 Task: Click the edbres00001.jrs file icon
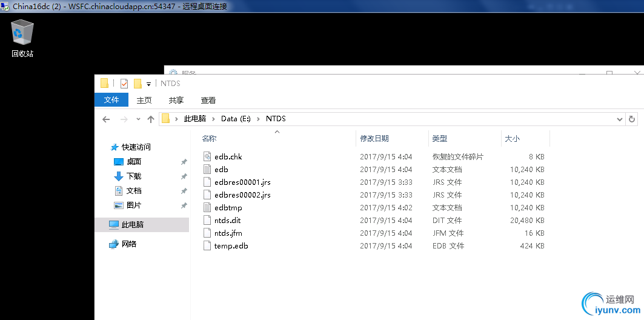click(x=208, y=182)
